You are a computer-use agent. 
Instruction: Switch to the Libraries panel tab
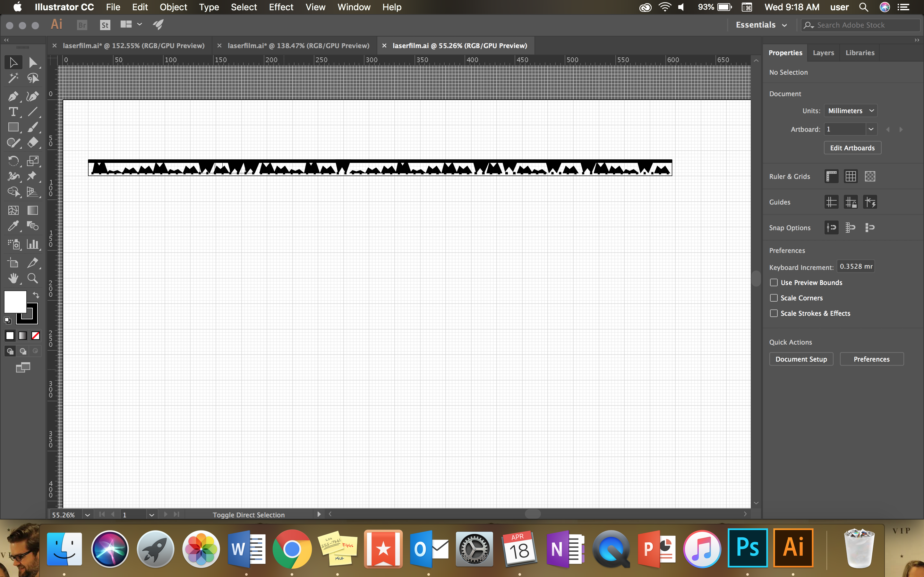point(860,53)
